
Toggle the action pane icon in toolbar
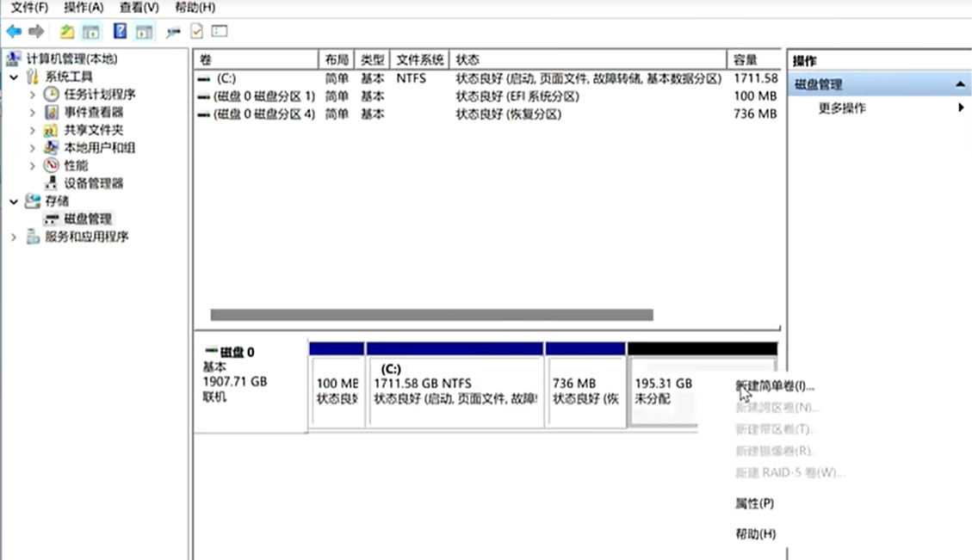pos(145,32)
